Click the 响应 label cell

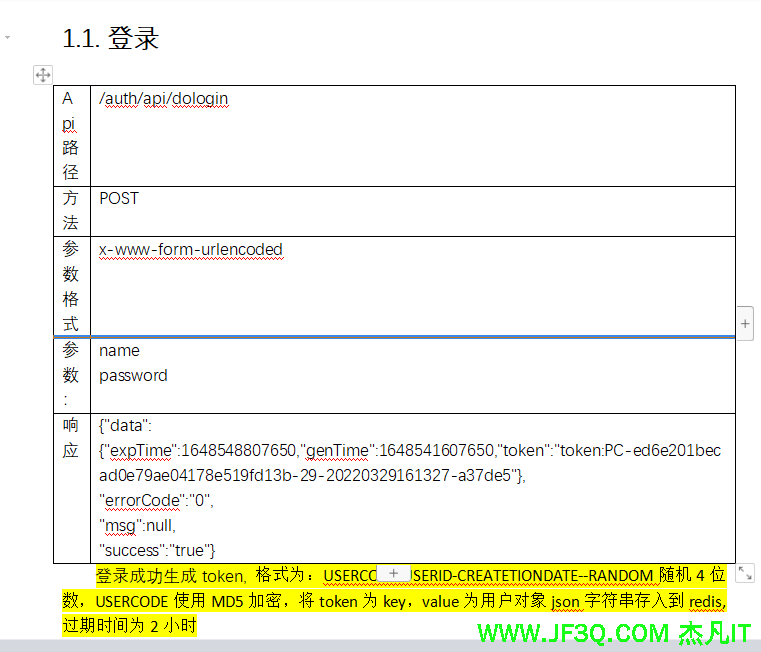[x=70, y=438]
